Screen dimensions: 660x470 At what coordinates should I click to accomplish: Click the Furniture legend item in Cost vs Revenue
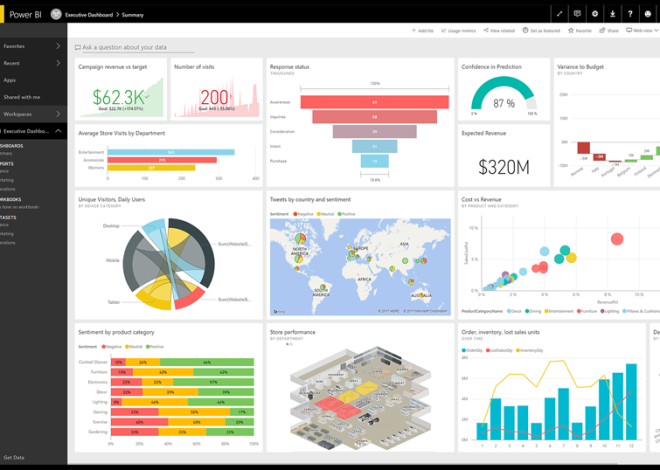click(x=587, y=311)
